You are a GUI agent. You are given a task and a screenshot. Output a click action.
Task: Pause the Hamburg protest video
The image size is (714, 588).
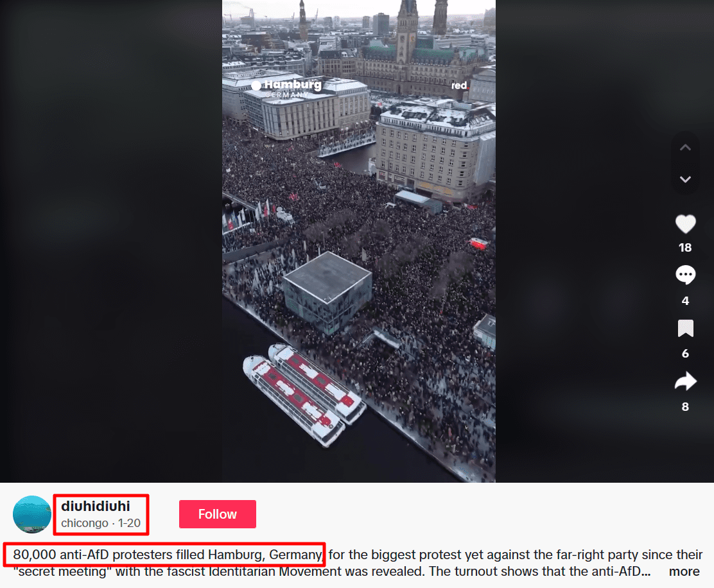359,241
